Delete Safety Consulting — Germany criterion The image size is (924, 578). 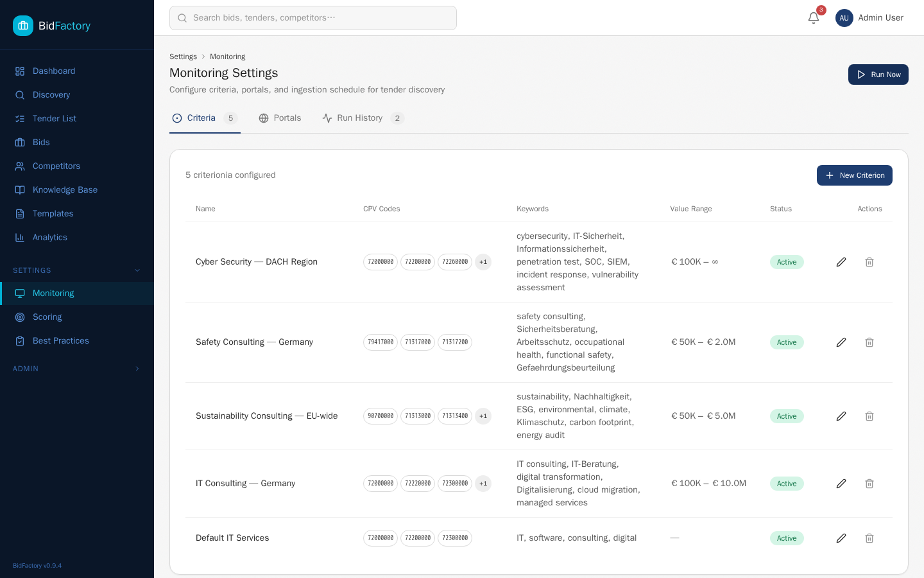(x=869, y=342)
